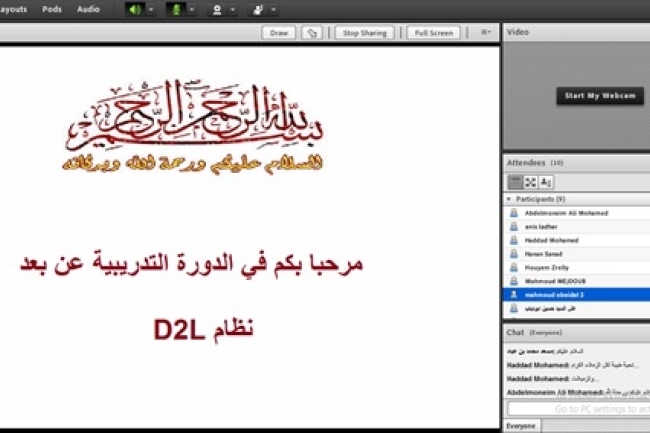
Task: Mute the speaker using the green speaker icon
Action: click(135, 9)
